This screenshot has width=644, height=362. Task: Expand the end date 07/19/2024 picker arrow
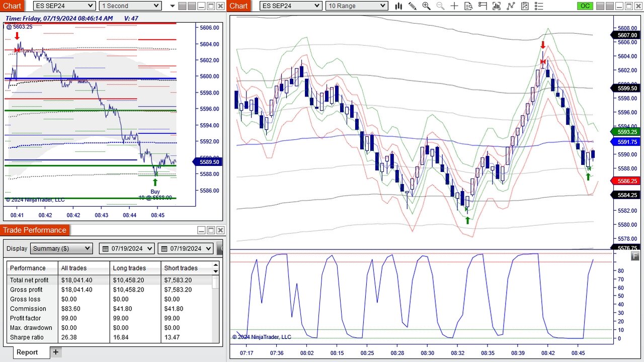coord(209,248)
